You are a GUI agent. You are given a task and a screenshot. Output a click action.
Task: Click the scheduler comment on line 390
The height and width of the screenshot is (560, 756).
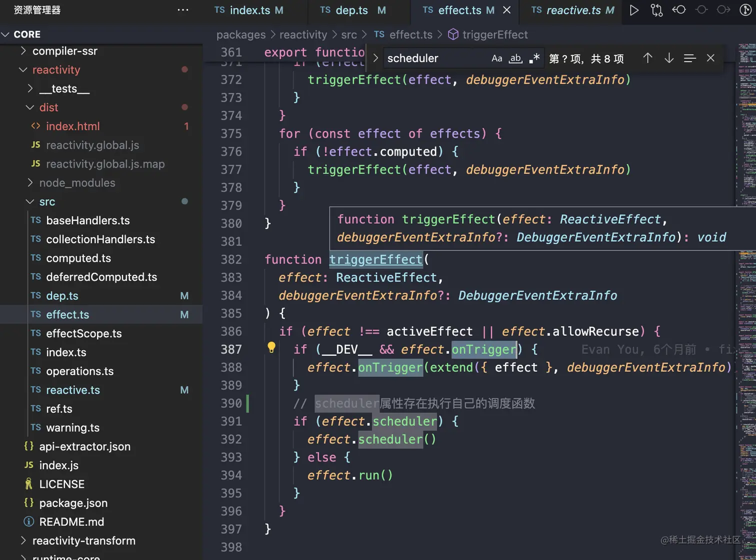(x=414, y=403)
